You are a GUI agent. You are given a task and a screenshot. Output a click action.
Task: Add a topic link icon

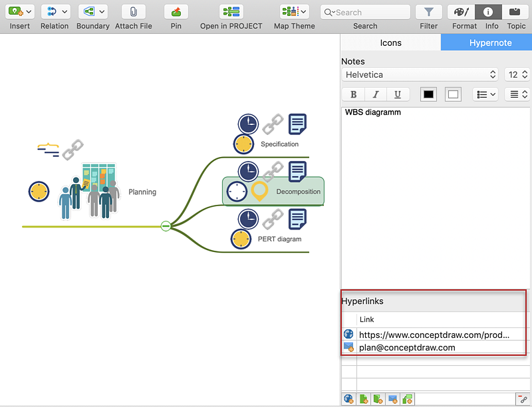407,399
